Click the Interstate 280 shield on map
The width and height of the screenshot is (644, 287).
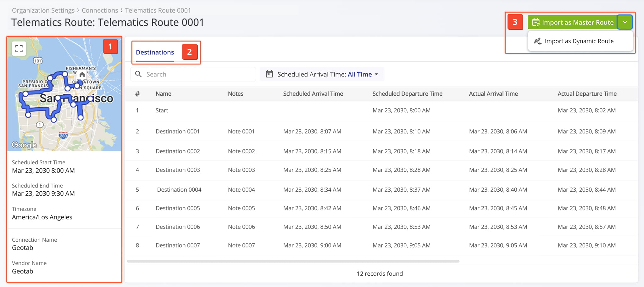pos(63,136)
